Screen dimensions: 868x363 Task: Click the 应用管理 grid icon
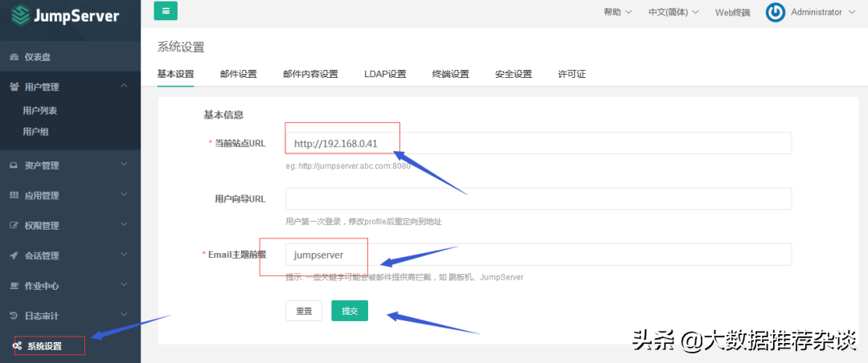point(14,195)
